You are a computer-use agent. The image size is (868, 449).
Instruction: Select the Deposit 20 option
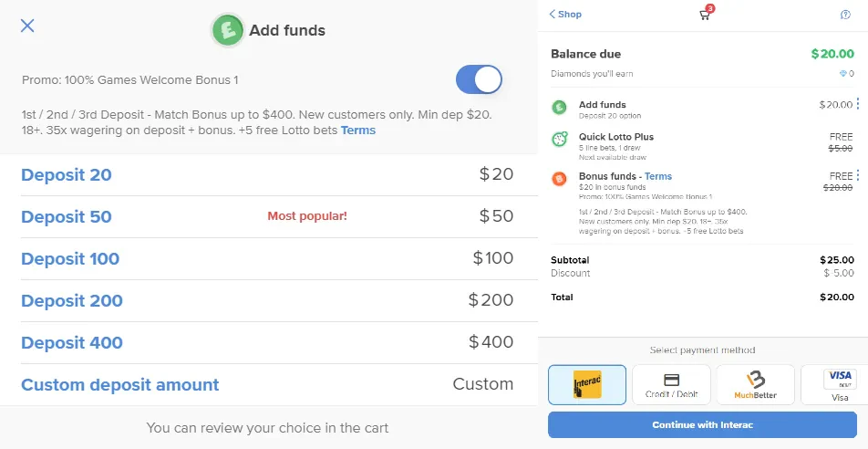267,175
